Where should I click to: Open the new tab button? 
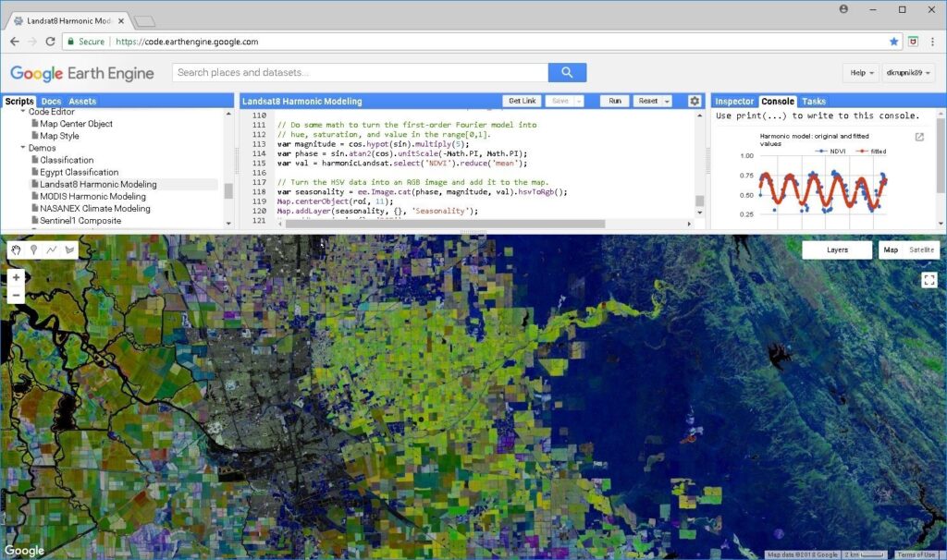(x=144, y=22)
